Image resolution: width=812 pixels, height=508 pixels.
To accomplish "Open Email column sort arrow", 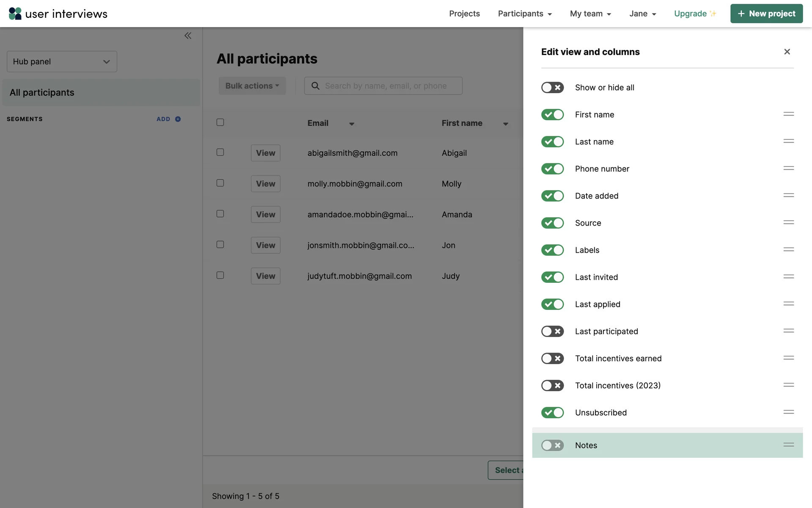I will (351, 124).
